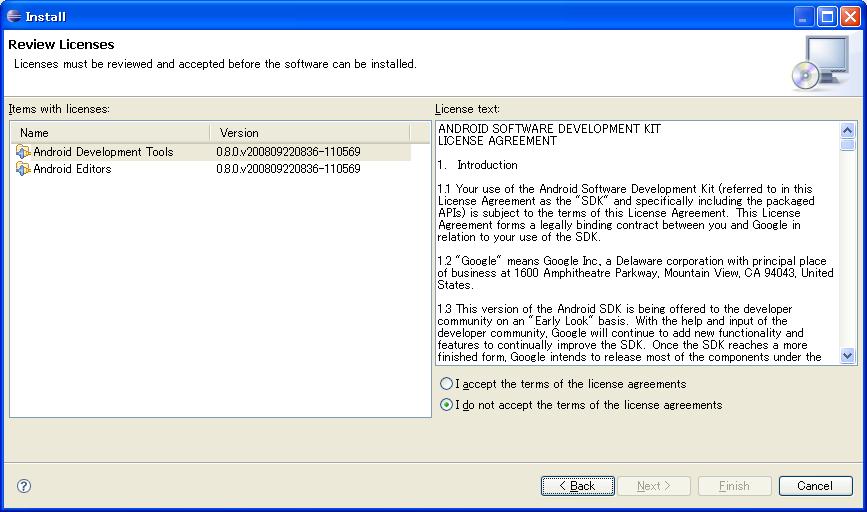
Task: Click 'ANDROID SOFTWARE DEVELOPMENT KIT' license heading
Action: pos(549,129)
